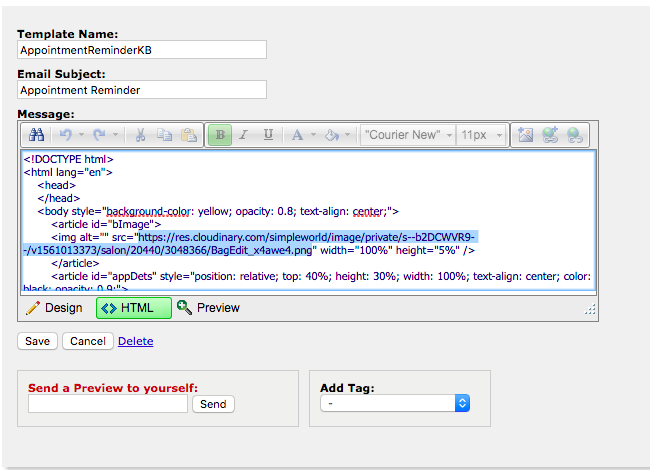The height and width of the screenshot is (470, 650).
Task: Click the Template Name input field
Action: [142, 50]
